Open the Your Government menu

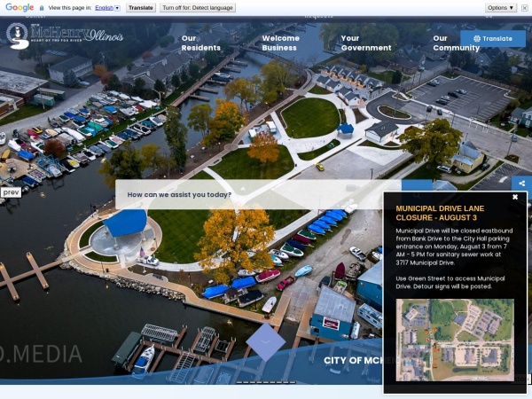[x=366, y=43]
